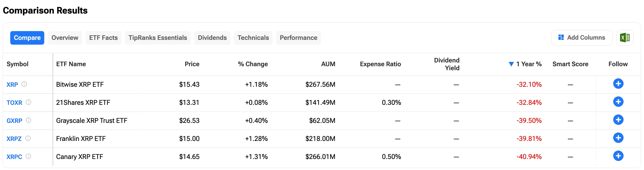Open the TOXR ticker link
This screenshot has height=170, width=644.
[14, 103]
